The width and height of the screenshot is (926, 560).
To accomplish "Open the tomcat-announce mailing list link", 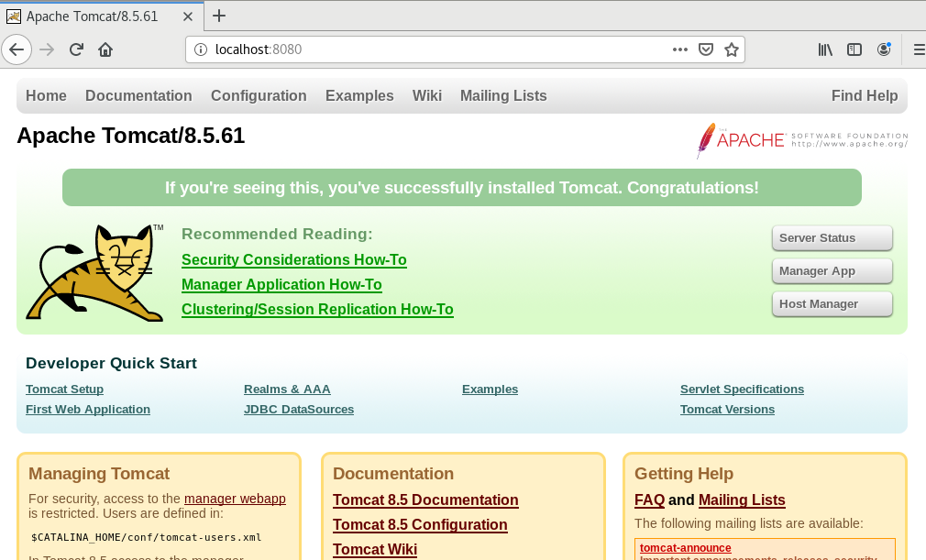I will point(685,547).
